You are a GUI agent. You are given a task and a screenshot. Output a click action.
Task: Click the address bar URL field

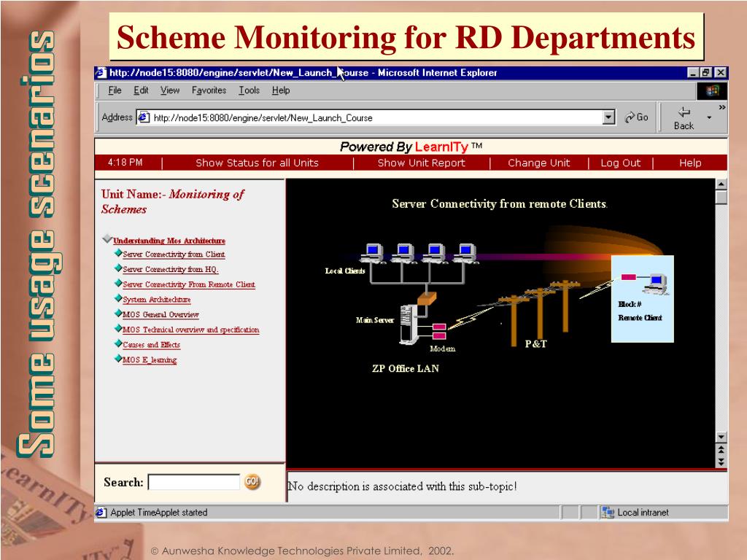pyautogui.click(x=376, y=117)
